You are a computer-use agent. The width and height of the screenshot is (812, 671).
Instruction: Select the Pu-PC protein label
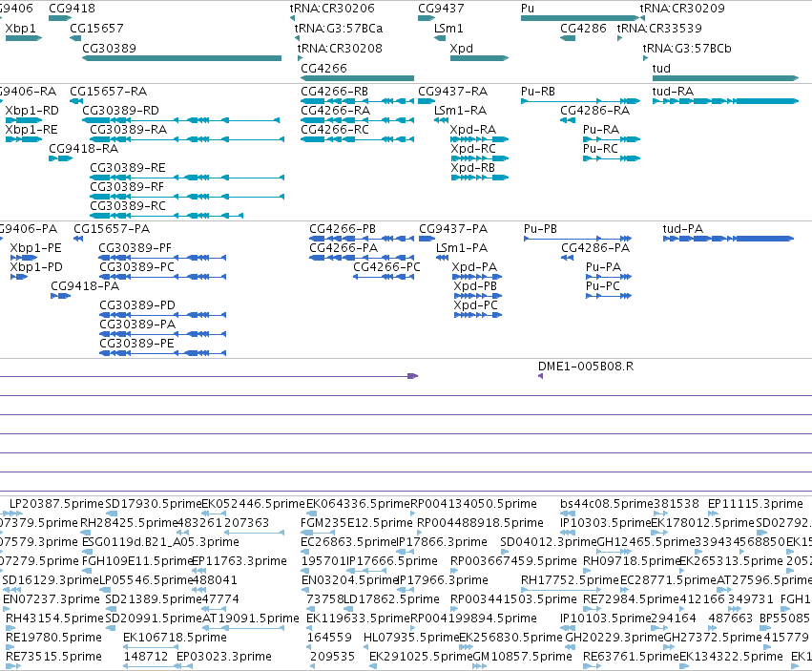(603, 286)
